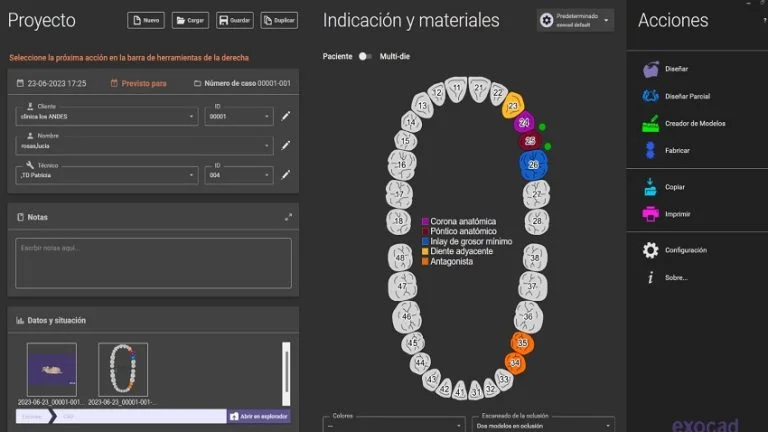Open Configuración gear settings
The width and height of the screenshot is (768, 432).
pos(650,250)
